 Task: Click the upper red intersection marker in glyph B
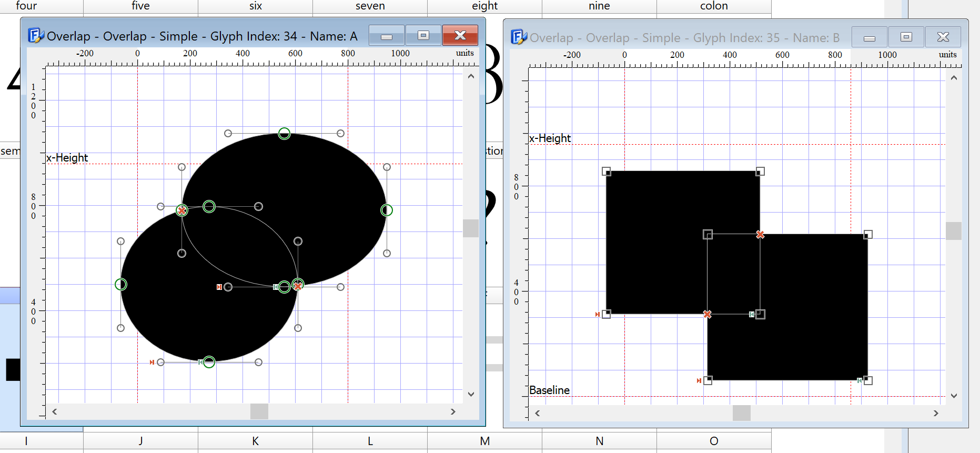pos(760,235)
